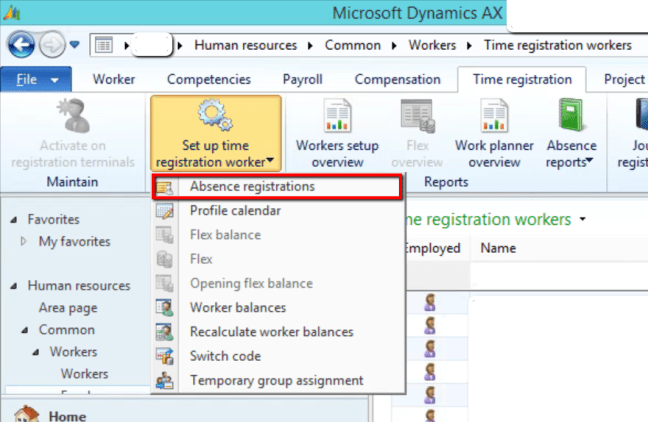Select Worker balances from the dropdown menu
648x422 pixels.
click(x=237, y=307)
